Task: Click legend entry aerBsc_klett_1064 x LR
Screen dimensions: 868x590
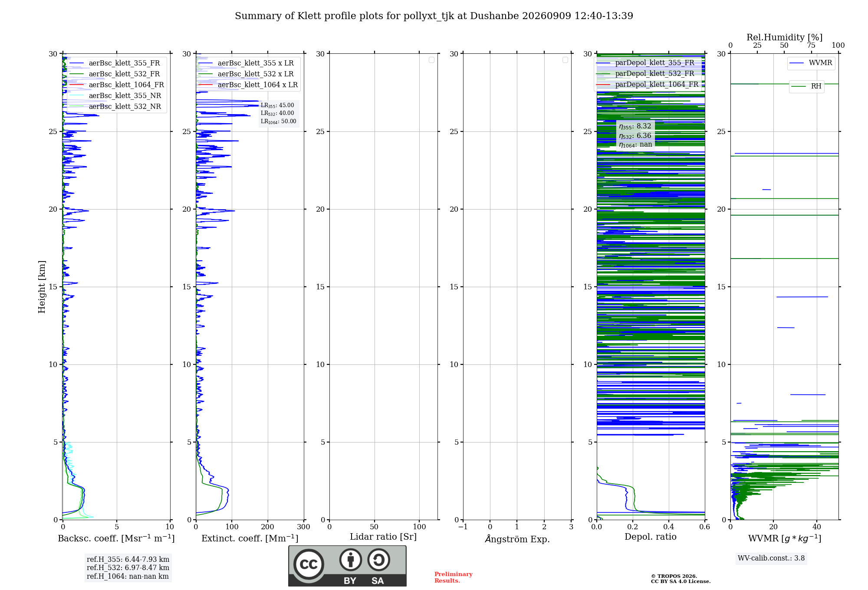Action: pyautogui.click(x=258, y=85)
